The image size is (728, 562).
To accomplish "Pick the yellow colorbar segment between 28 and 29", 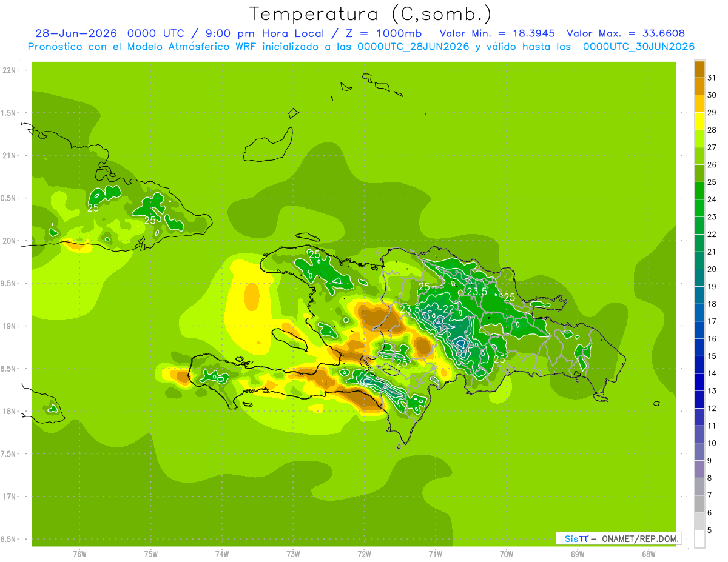I will click(699, 121).
